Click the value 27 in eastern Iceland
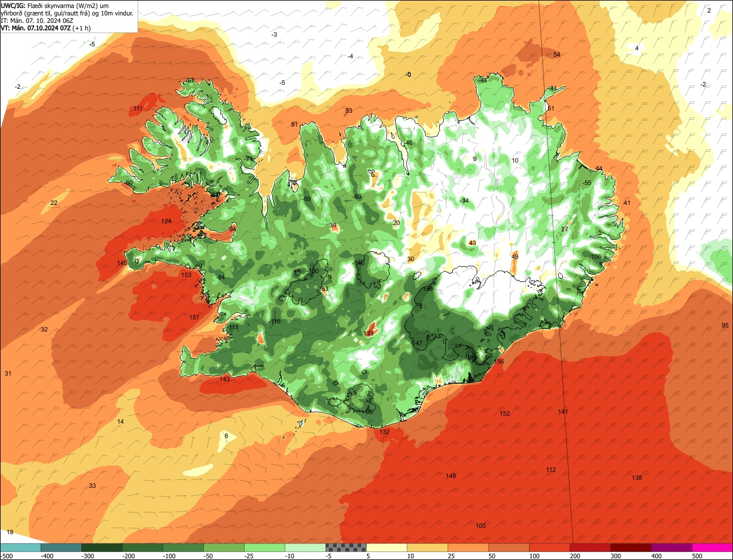 (565, 229)
